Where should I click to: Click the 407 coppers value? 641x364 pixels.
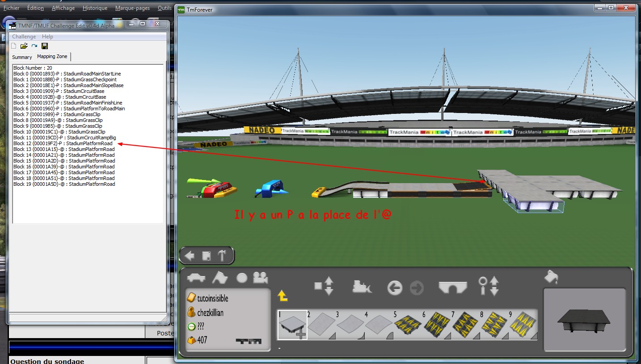(x=202, y=340)
